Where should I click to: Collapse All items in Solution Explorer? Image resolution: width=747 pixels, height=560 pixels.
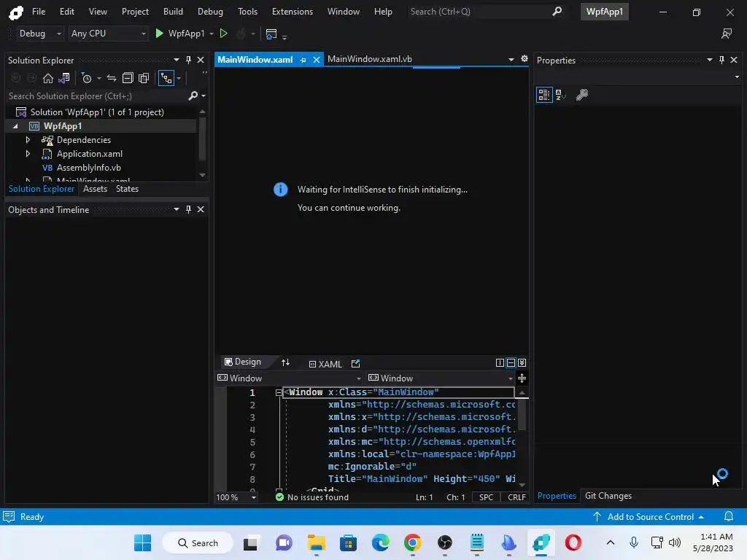tap(128, 78)
